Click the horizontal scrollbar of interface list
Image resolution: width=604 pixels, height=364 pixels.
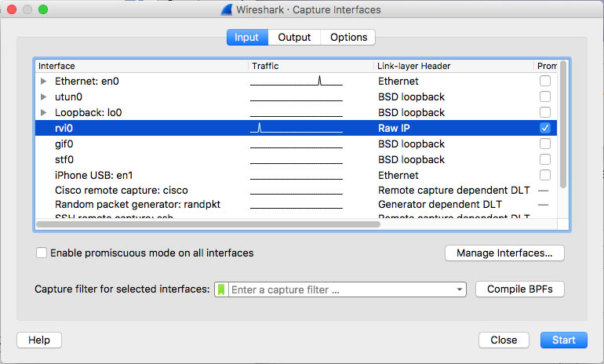208,224
